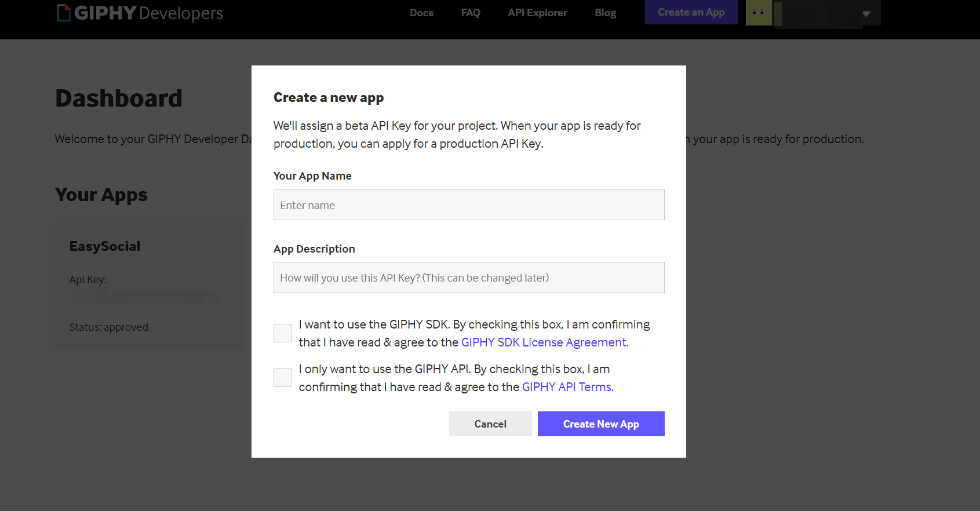
Task: Click the Create New App button
Action: pyautogui.click(x=601, y=424)
